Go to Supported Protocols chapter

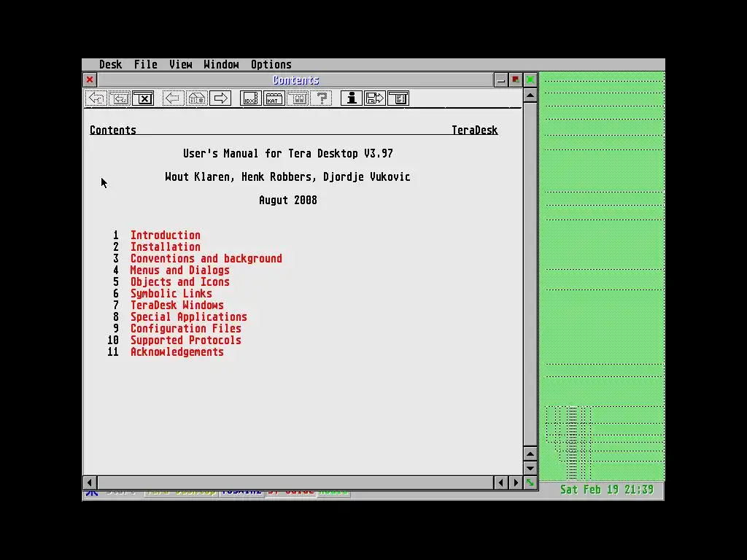(x=186, y=340)
